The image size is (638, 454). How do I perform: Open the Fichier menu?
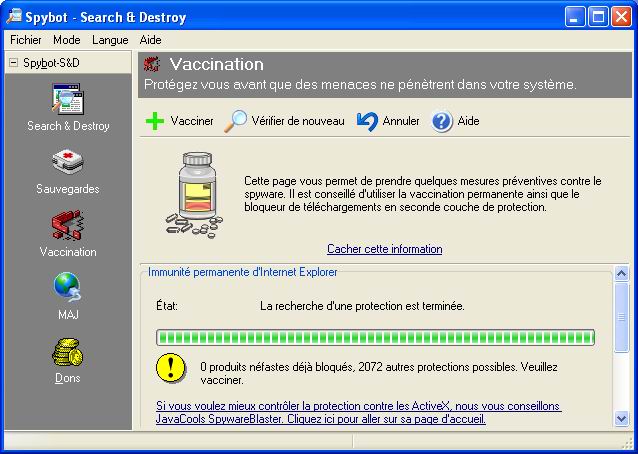tap(27, 40)
